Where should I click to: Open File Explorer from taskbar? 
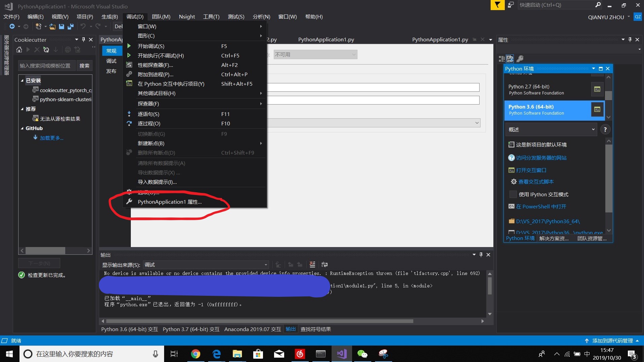[x=237, y=354]
